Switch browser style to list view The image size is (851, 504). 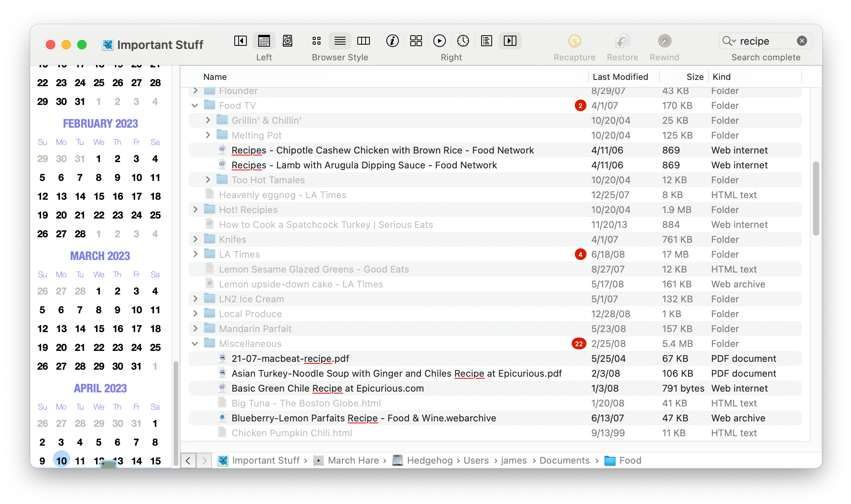[x=340, y=41]
